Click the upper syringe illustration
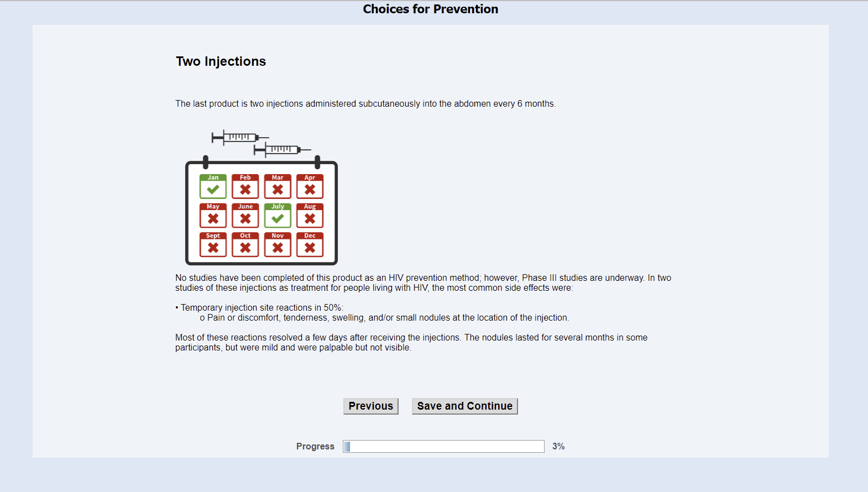868x492 pixels. click(x=240, y=137)
